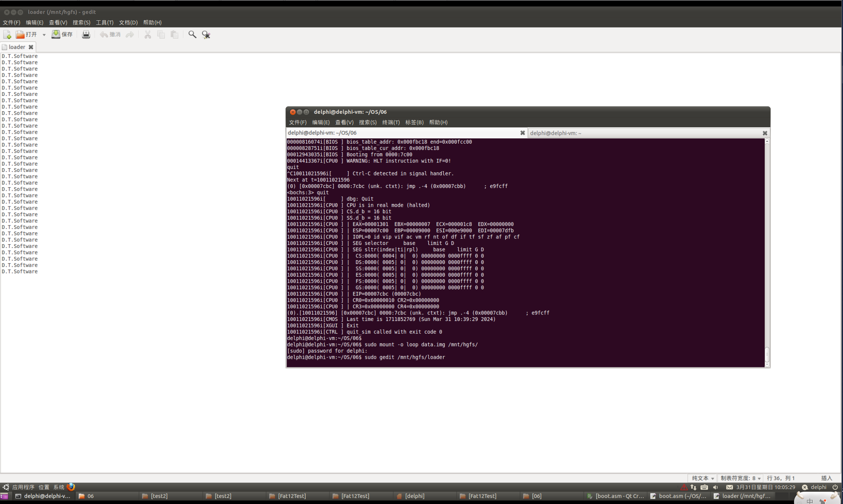Close the loader document tab

tap(31, 47)
